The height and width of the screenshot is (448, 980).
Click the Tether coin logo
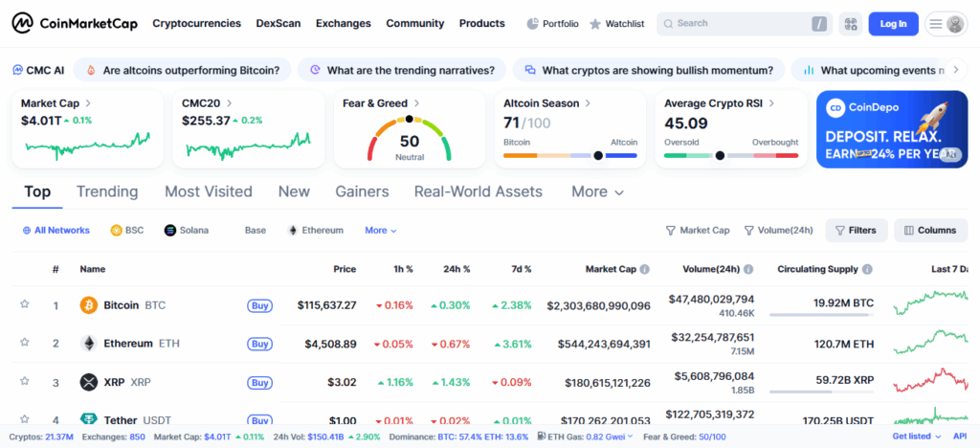click(89, 419)
